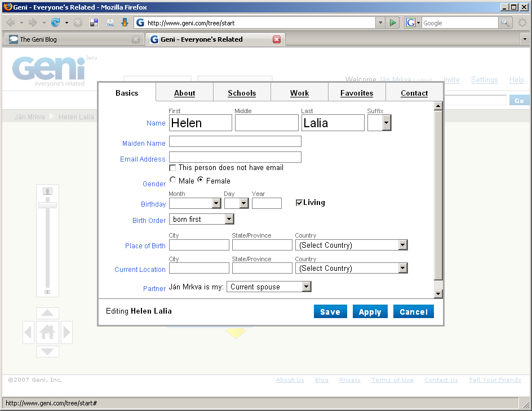Close The Geni Blog tab
The image size is (532, 411).
(x=136, y=39)
